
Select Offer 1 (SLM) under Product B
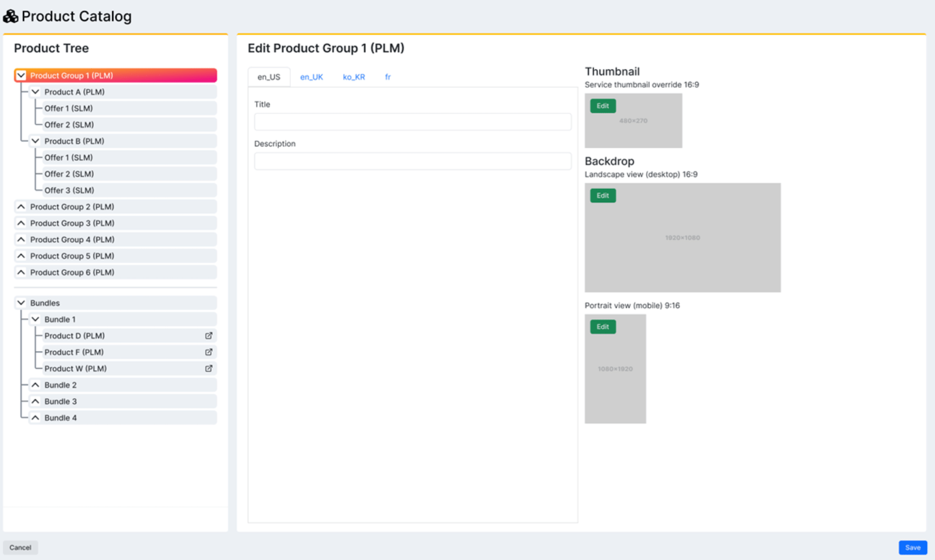[x=129, y=157]
